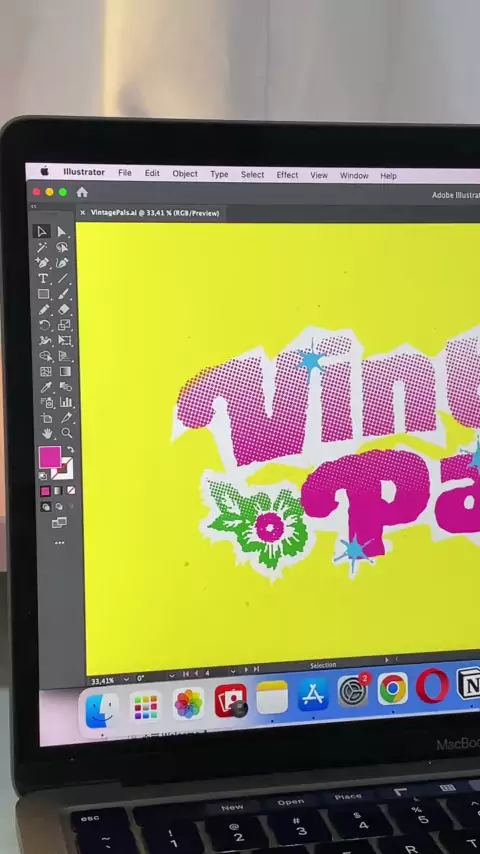Switch to Draw Behind mode
This screenshot has width=480, height=854.
pos(59,507)
